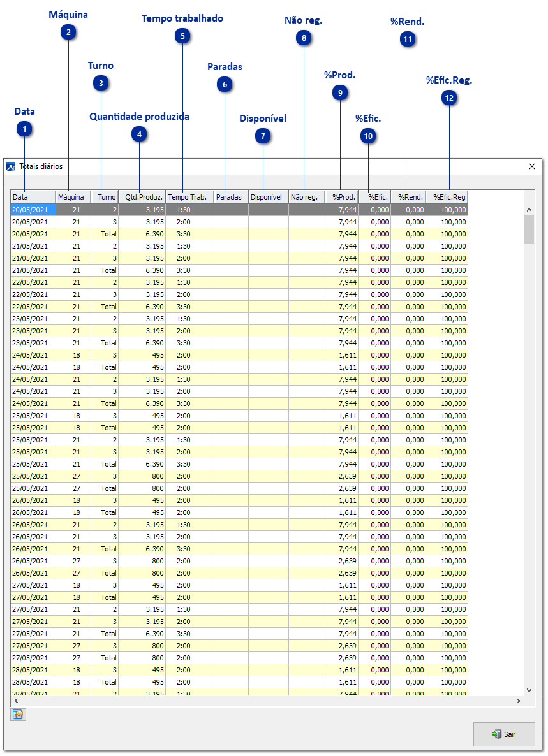
Task: Click the Totais diários title bar icon
Action: [x=11, y=166]
